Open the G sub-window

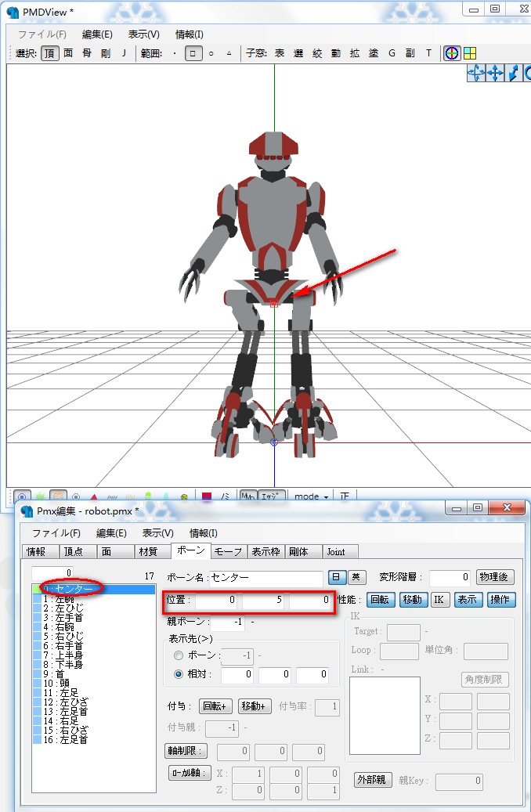[392, 53]
